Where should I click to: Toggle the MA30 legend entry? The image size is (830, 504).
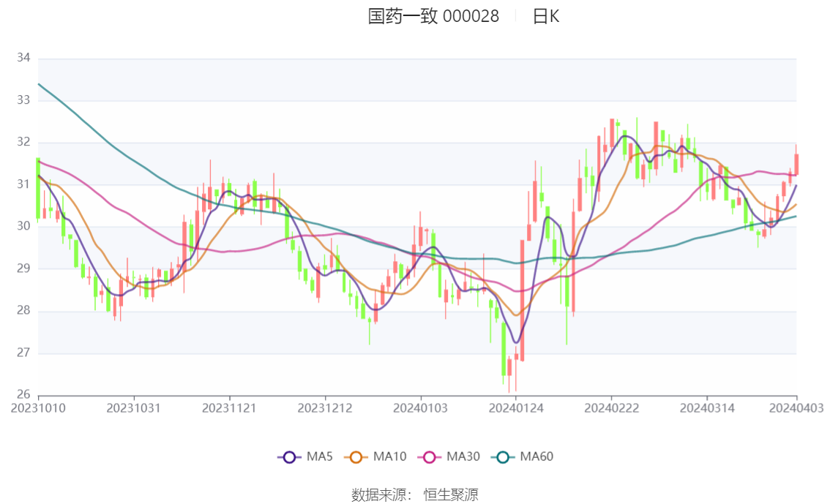(449, 457)
